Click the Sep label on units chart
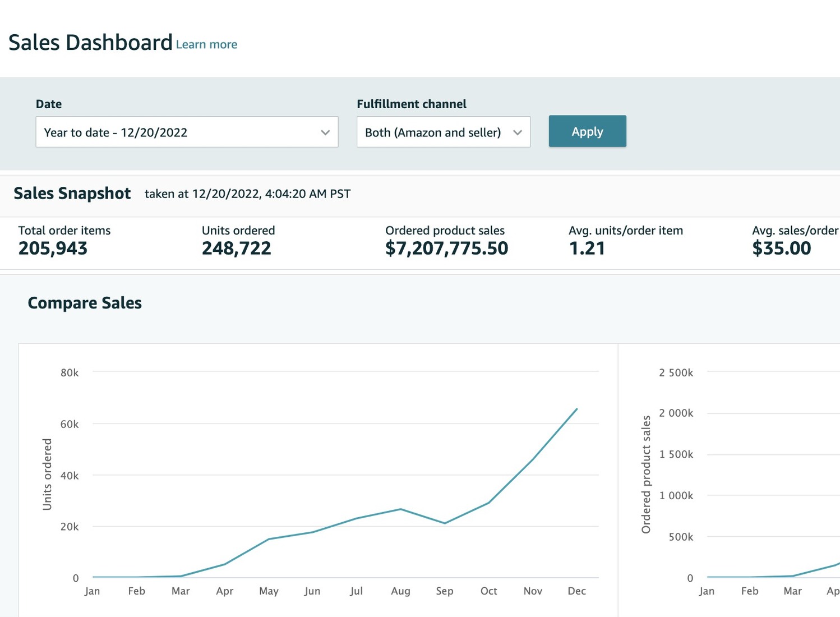Image resolution: width=840 pixels, height=617 pixels. (x=444, y=591)
